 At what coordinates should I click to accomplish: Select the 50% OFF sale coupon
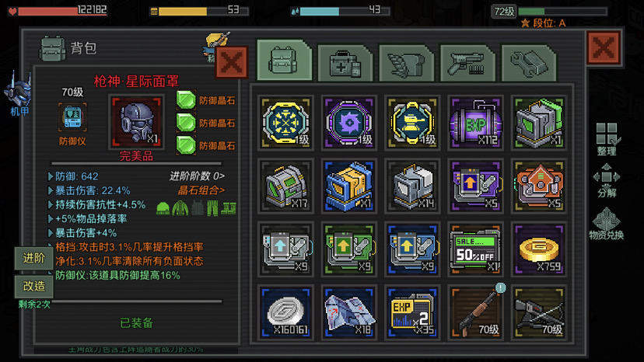pos(475,249)
